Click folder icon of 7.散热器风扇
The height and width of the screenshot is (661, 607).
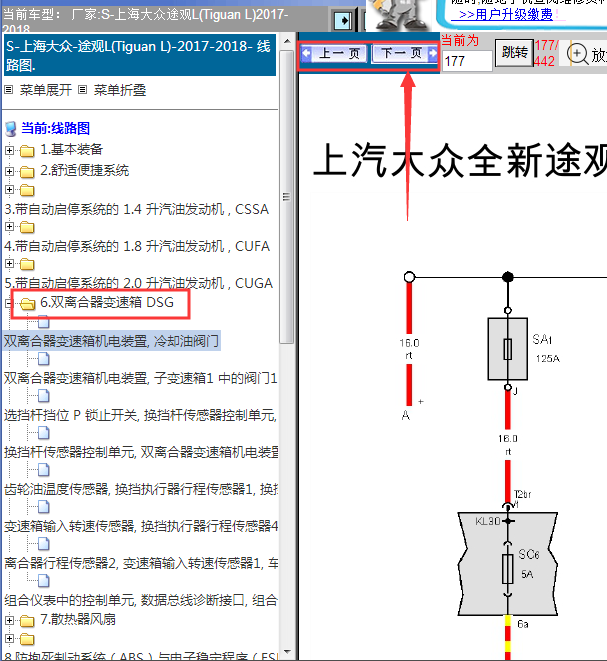click(x=27, y=621)
